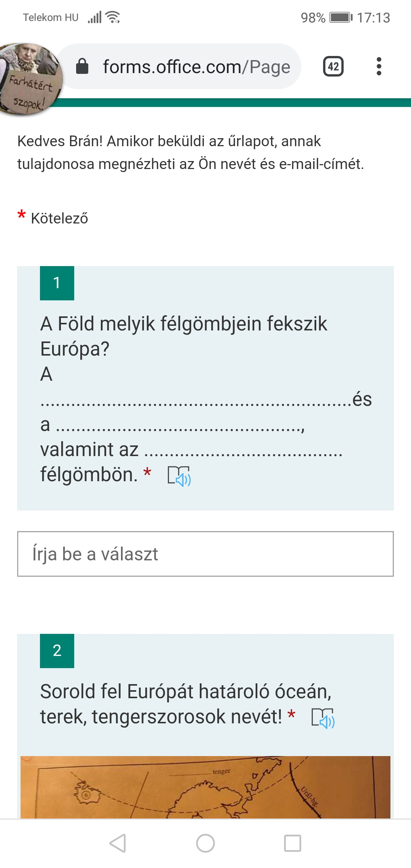Focus the "Írja be a választ" answer field
Image resolution: width=411 pixels, height=868 pixels.
click(205, 554)
